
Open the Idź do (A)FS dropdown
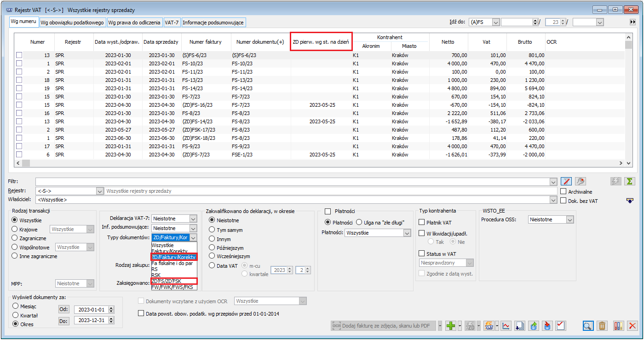pyautogui.click(x=496, y=22)
